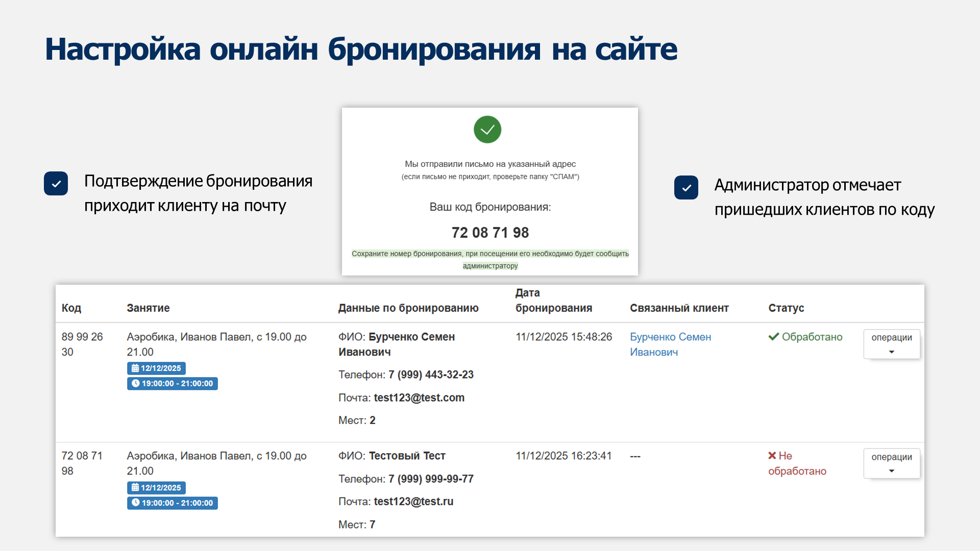The image size is (980, 551).
Task: Click 'Ваш код бронирования:' label
Action: click(x=490, y=207)
